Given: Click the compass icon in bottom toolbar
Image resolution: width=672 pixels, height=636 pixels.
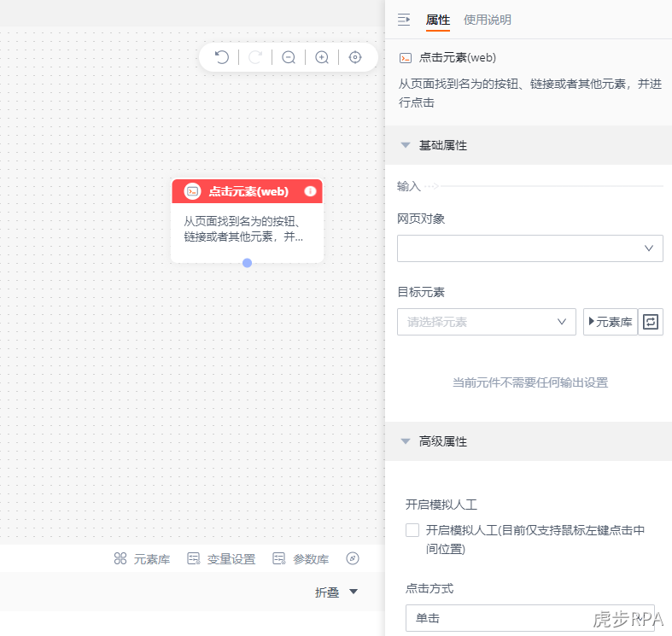Looking at the screenshot, I should [353, 558].
